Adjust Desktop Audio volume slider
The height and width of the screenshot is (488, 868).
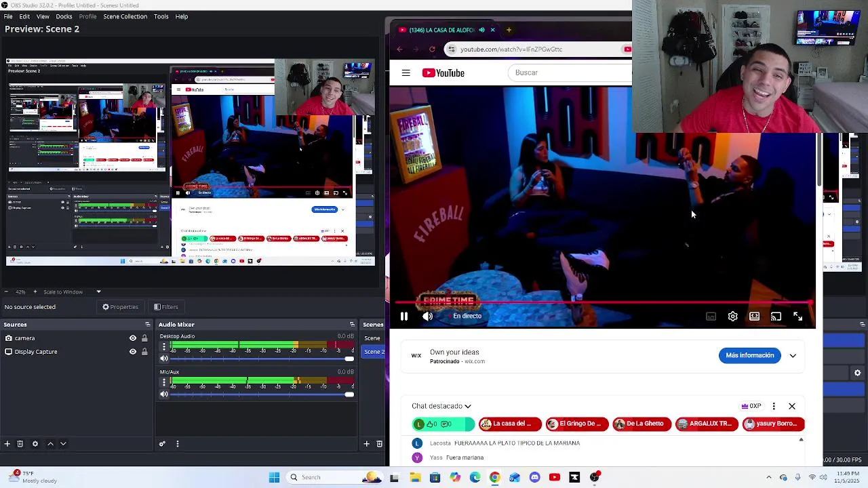(263, 359)
